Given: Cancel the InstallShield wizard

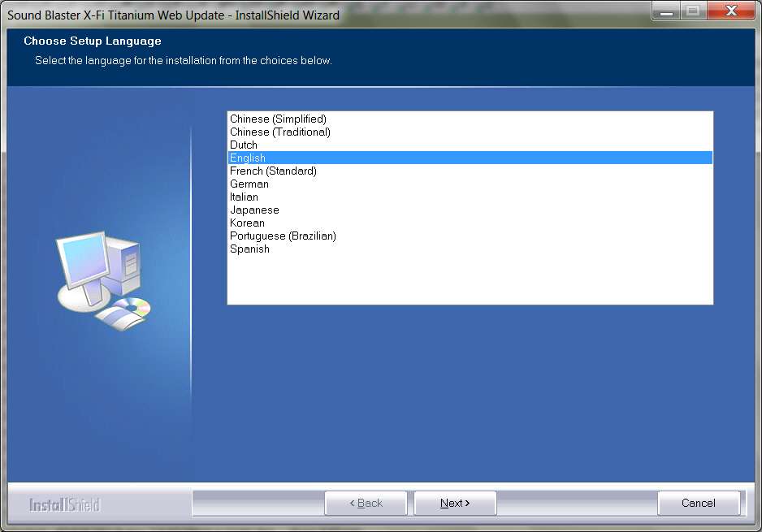Looking at the screenshot, I should click(699, 504).
